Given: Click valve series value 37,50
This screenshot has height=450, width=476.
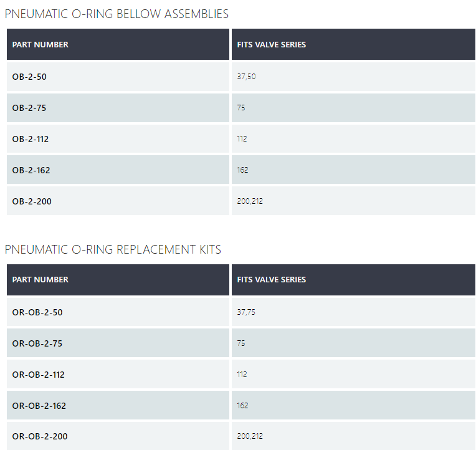Looking at the screenshot, I should coord(246,77).
